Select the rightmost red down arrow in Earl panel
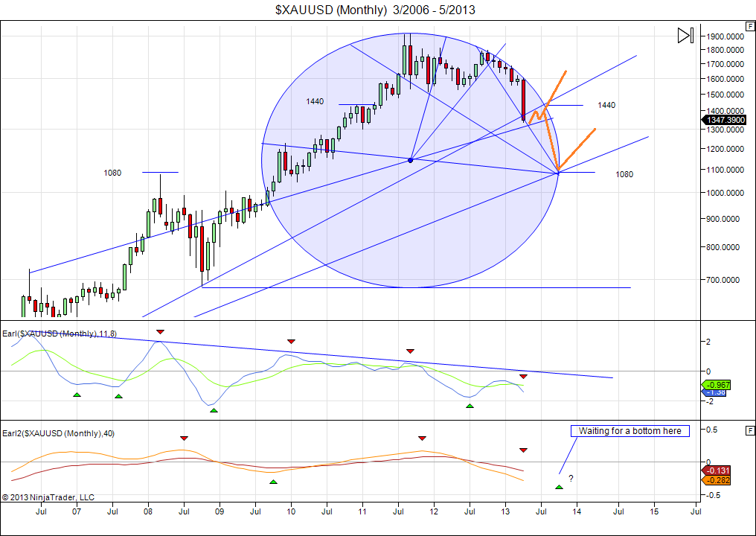756x536 pixels. pyautogui.click(x=523, y=376)
